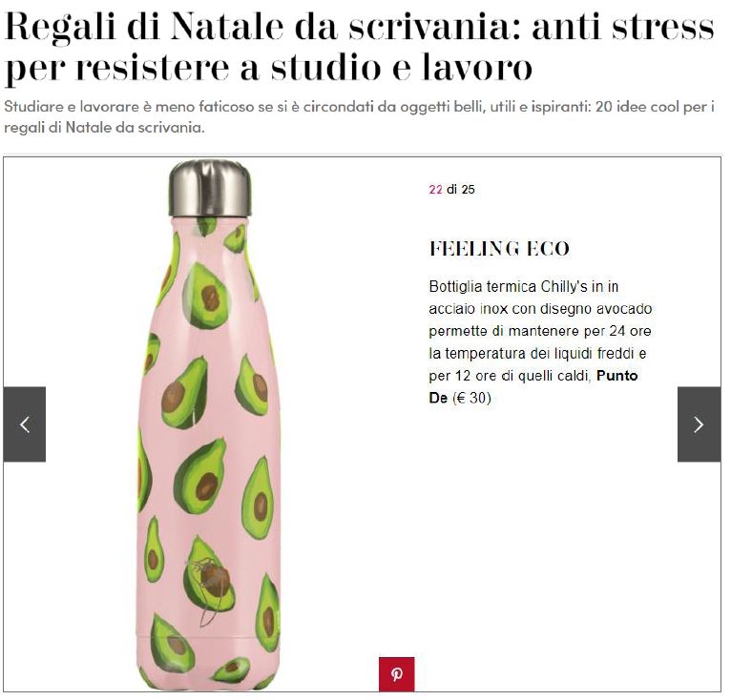
Task: Click the '22 di 25' slide counter
Action: pyautogui.click(x=451, y=189)
